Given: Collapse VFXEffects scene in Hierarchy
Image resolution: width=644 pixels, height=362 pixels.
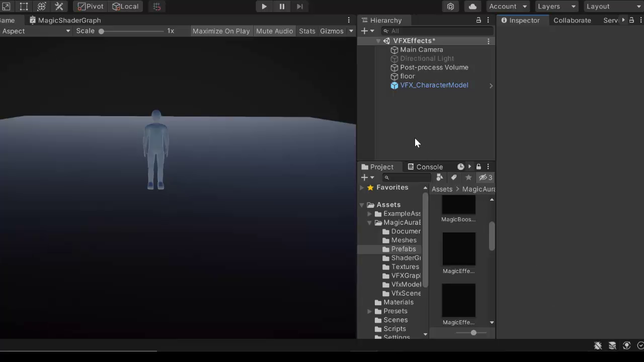Looking at the screenshot, I should (x=378, y=41).
